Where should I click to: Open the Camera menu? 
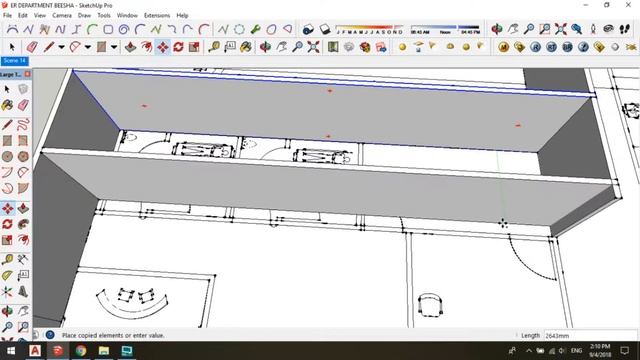[62, 16]
